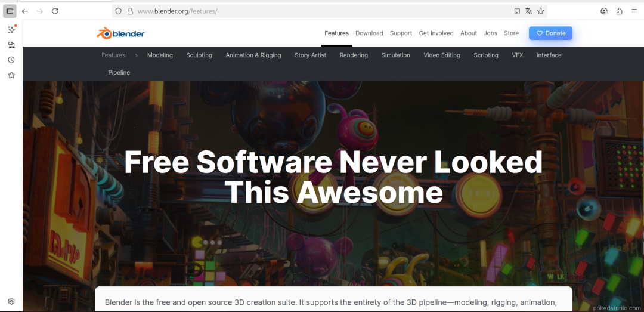Click the forward navigation arrow
Screen dimensions: 644x312
coord(40,11)
